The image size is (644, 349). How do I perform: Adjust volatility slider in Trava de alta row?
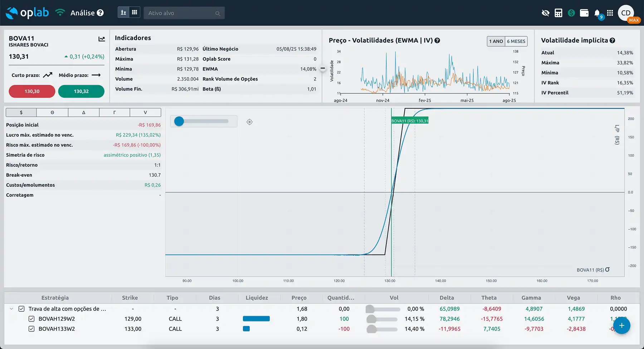382,309
